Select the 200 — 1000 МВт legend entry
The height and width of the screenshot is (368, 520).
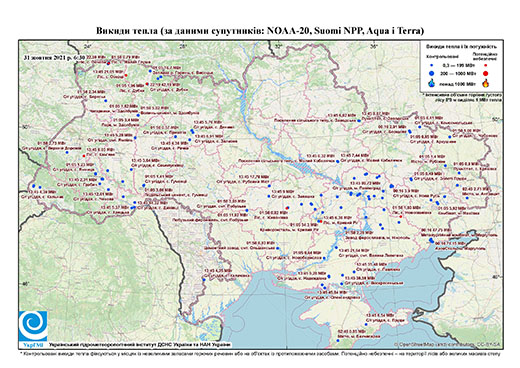459,73
